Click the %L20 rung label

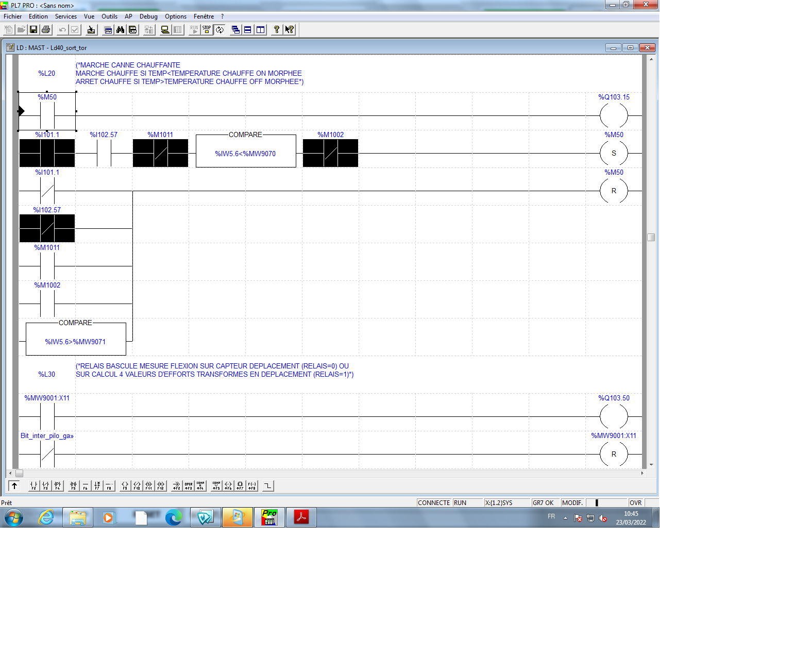tap(46, 73)
